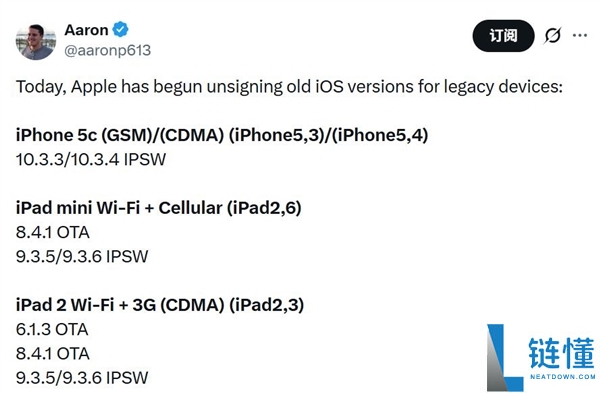Click 8.4.1 OTA under iPad 2
600x393 pixels.
click(x=53, y=354)
